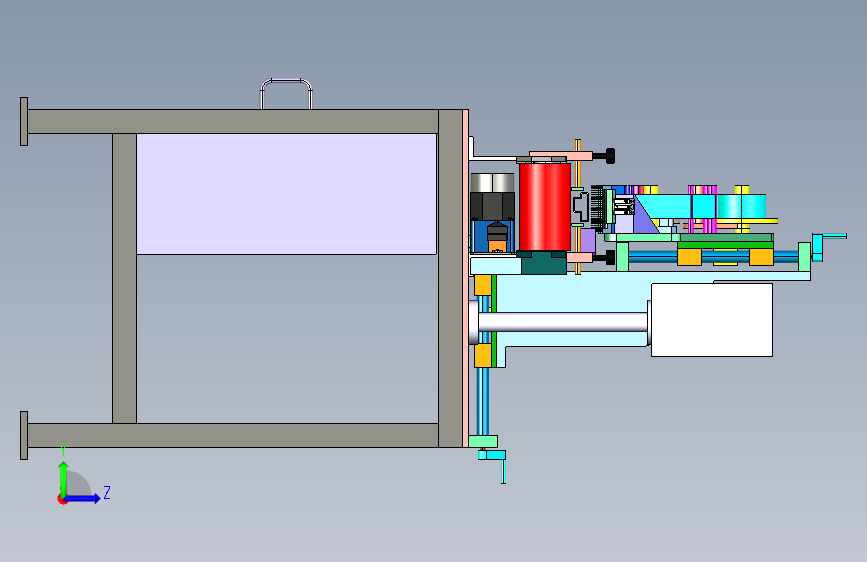This screenshot has height=562, width=867.
Task: Select the red cylinder part
Action: pyautogui.click(x=545, y=207)
